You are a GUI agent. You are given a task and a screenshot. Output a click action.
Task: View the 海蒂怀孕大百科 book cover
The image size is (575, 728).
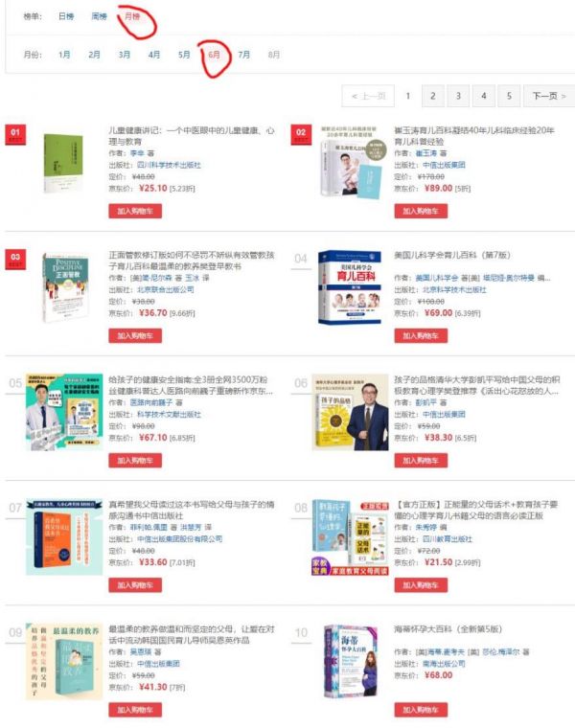[351, 662]
